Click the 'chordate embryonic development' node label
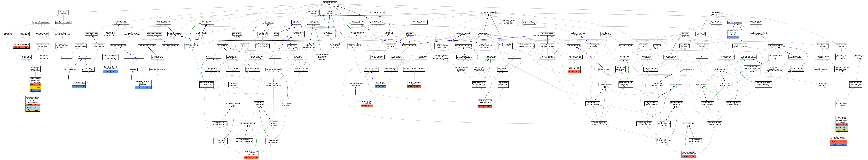 (110, 68)
